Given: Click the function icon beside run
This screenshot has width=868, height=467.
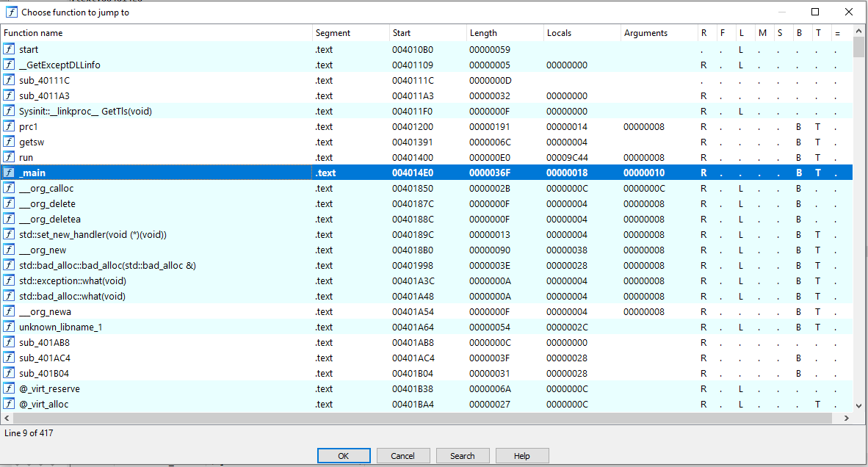Looking at the screenshot, I should click(10, 157).
